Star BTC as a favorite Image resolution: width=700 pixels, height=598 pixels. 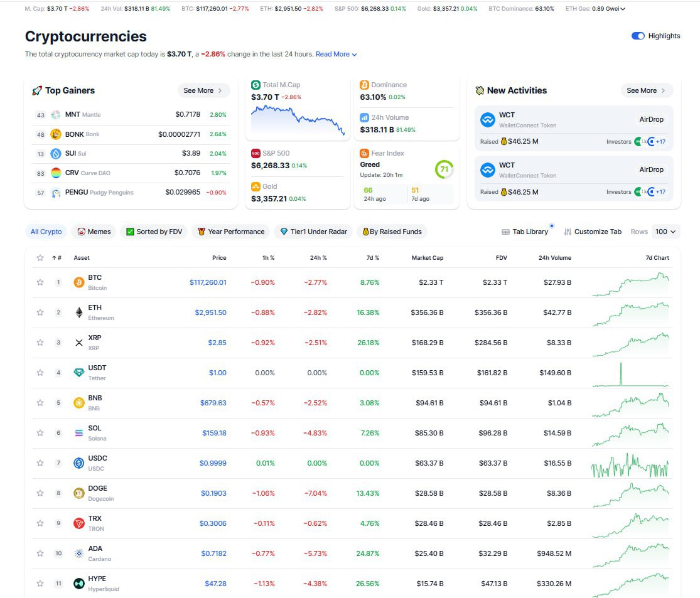(x=40, y=282)
